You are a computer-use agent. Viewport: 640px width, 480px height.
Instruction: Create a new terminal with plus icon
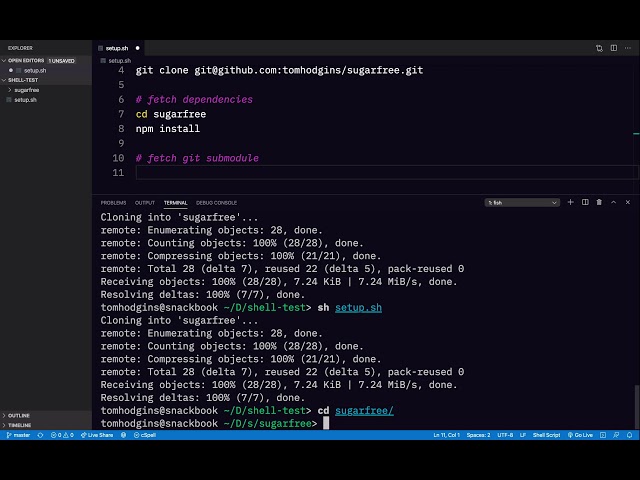[571, 202]
